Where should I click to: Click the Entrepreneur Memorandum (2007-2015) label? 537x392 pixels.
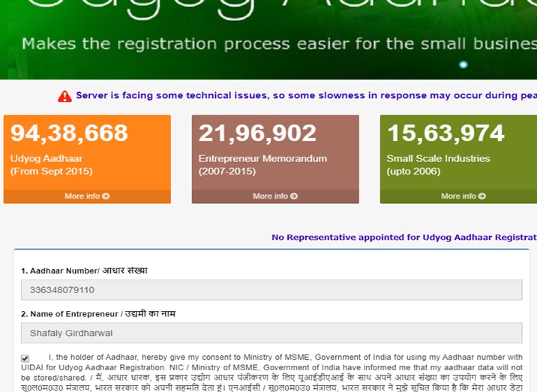pyautogui.click(x=262, y=165)
